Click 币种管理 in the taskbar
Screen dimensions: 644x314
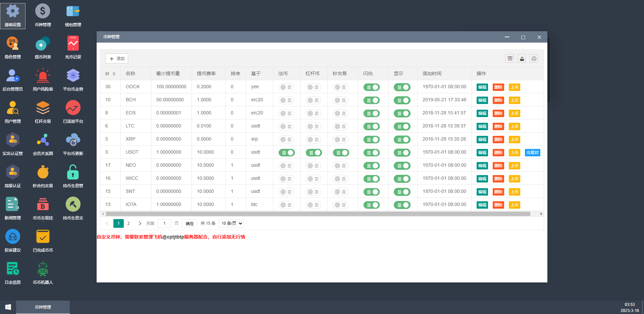pos(43,307)
